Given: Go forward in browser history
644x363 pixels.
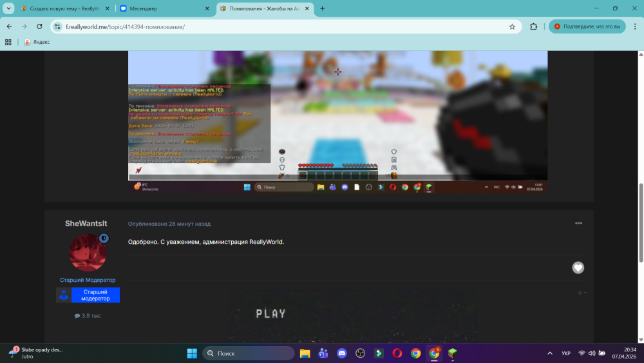Looking at the screenshot, I should pos(24,26).
